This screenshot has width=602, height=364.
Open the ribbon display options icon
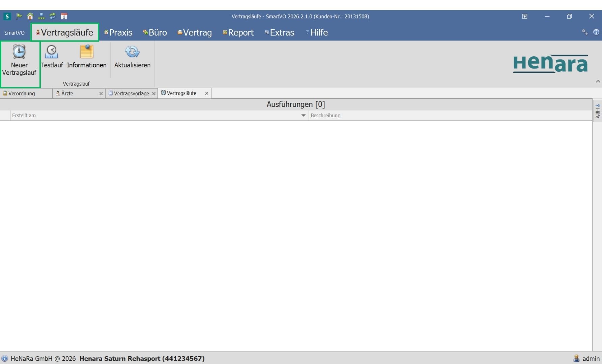(525, 16)
